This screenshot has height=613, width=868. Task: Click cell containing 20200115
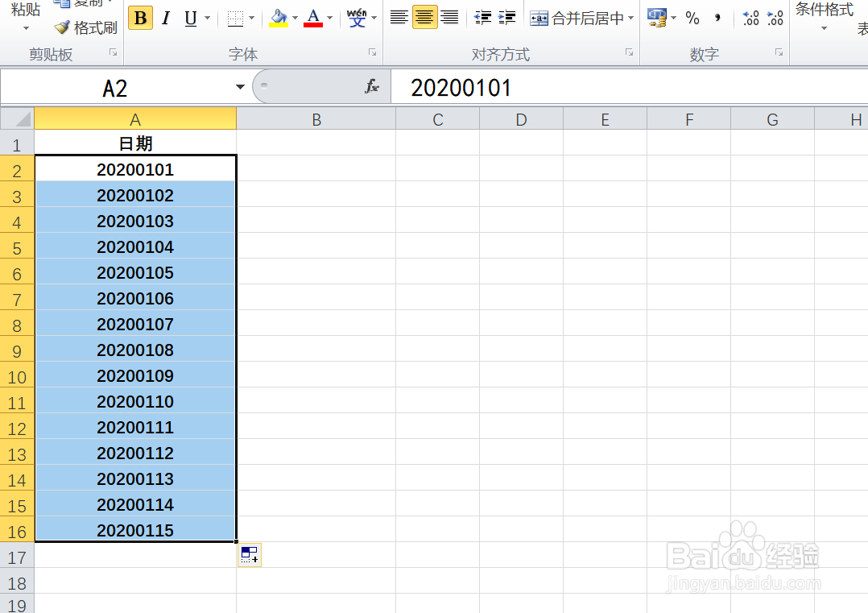135,529
